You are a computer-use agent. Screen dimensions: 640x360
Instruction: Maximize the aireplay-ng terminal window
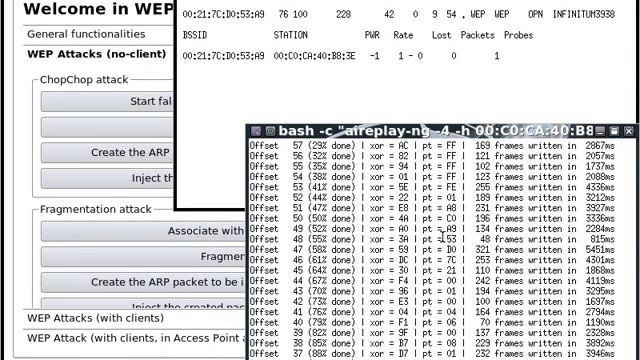click(x=614, y=131)
